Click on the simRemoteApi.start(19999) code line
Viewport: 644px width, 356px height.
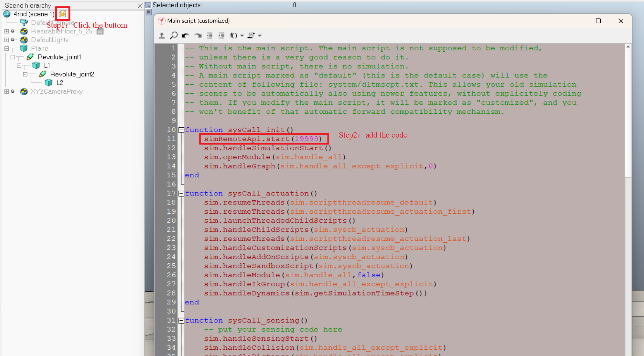click(x=263, y=139)
